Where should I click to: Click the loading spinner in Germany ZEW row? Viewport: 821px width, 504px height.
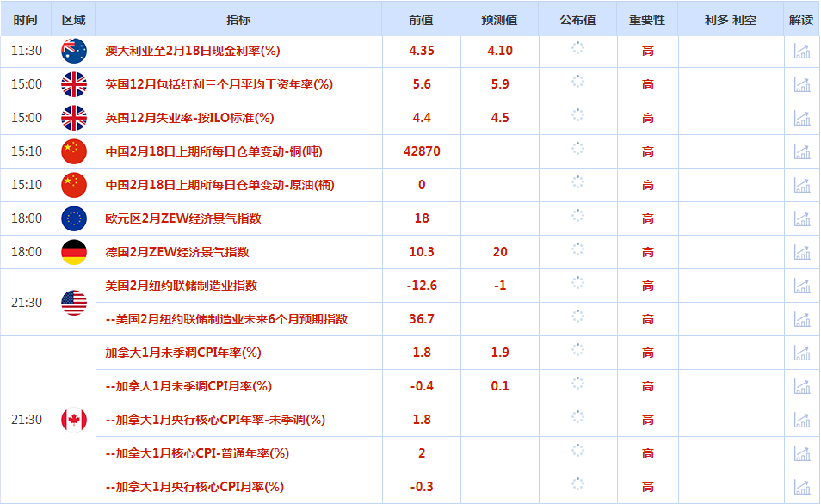[577, 251]
